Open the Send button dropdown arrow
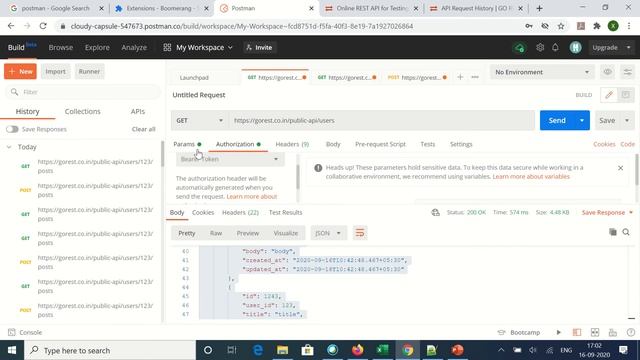640x360 pixels. [x=582, y=120]
